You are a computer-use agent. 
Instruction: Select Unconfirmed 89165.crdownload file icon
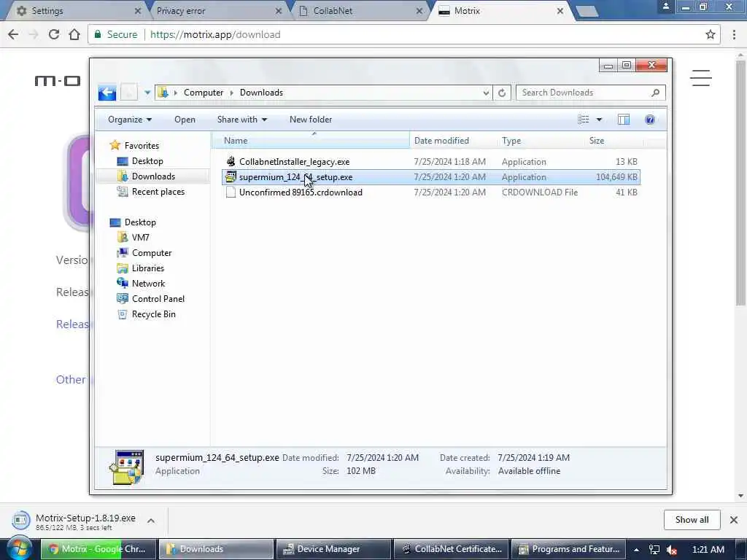tap(231, 192)
